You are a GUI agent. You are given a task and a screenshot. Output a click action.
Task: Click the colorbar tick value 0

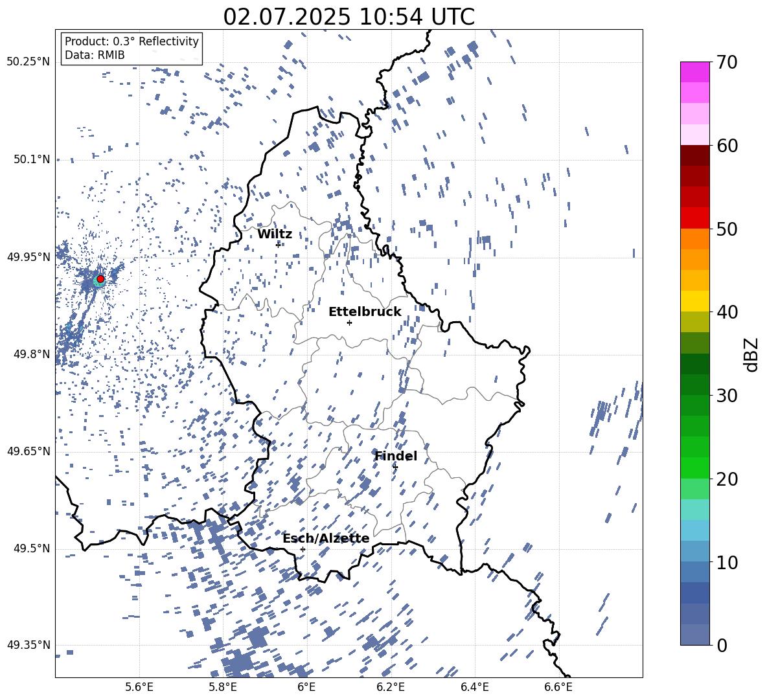point(722,645)
